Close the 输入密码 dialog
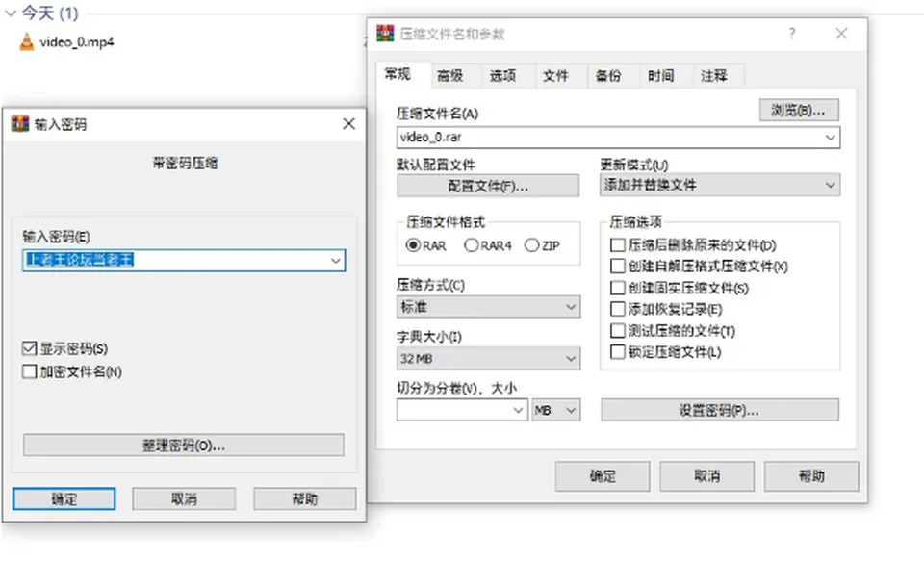The width and height of the screenshot is (924, 561). 348,124
